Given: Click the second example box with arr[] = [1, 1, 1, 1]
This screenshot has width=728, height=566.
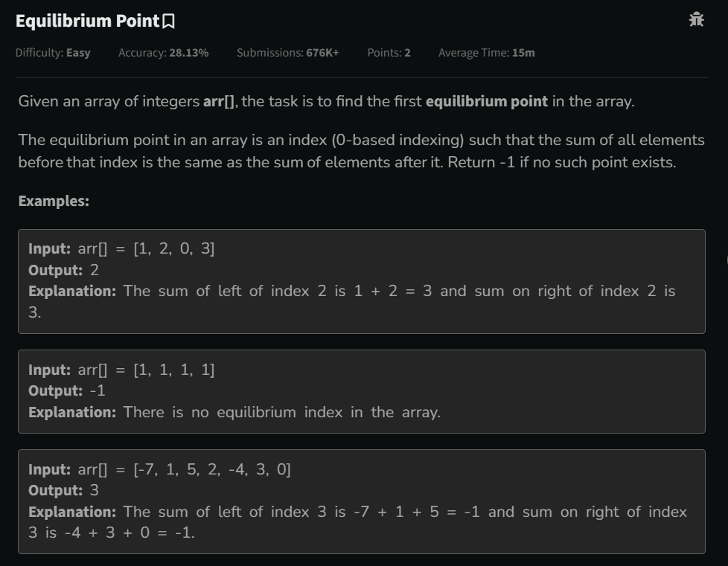Looking at the screenshot, I should point(363,390).
